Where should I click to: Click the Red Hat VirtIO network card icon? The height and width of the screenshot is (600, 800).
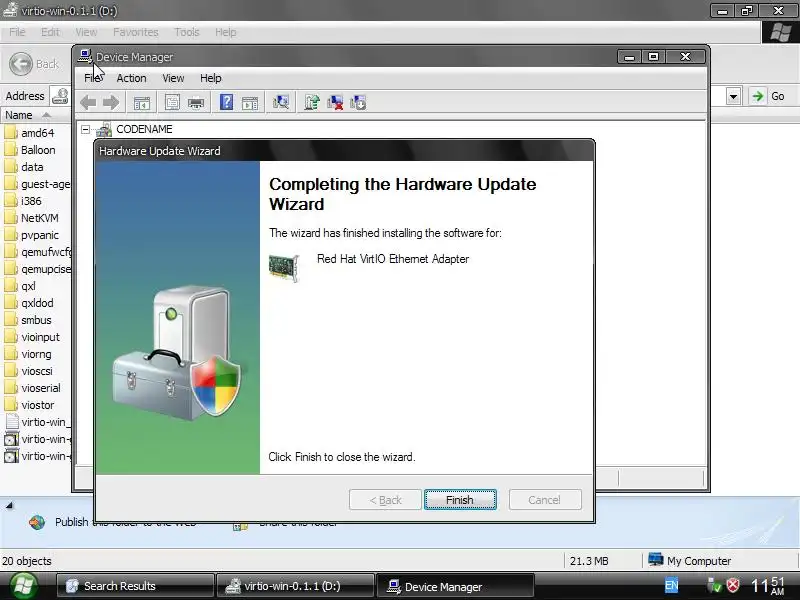tap(284, 267)
